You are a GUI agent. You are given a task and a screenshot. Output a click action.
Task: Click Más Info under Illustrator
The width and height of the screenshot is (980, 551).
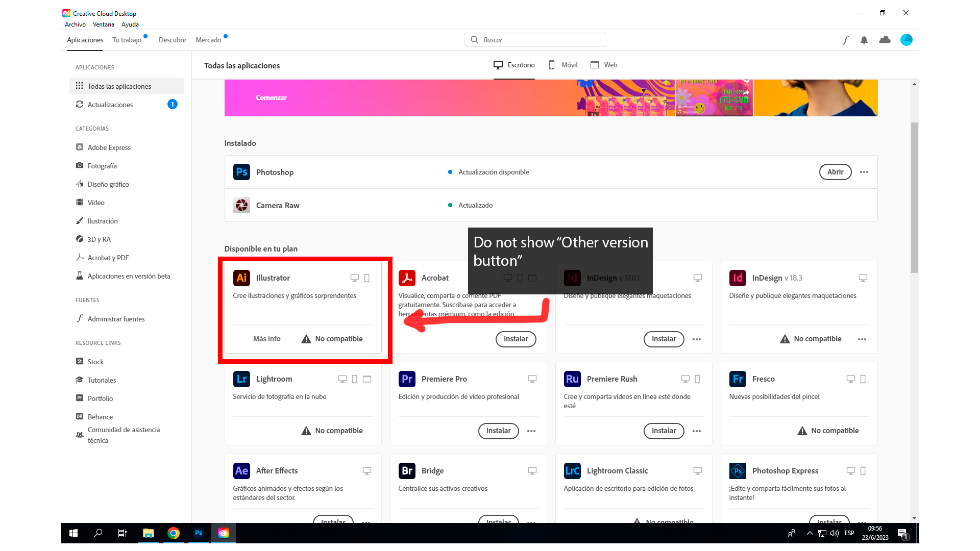tap(266, 338)
